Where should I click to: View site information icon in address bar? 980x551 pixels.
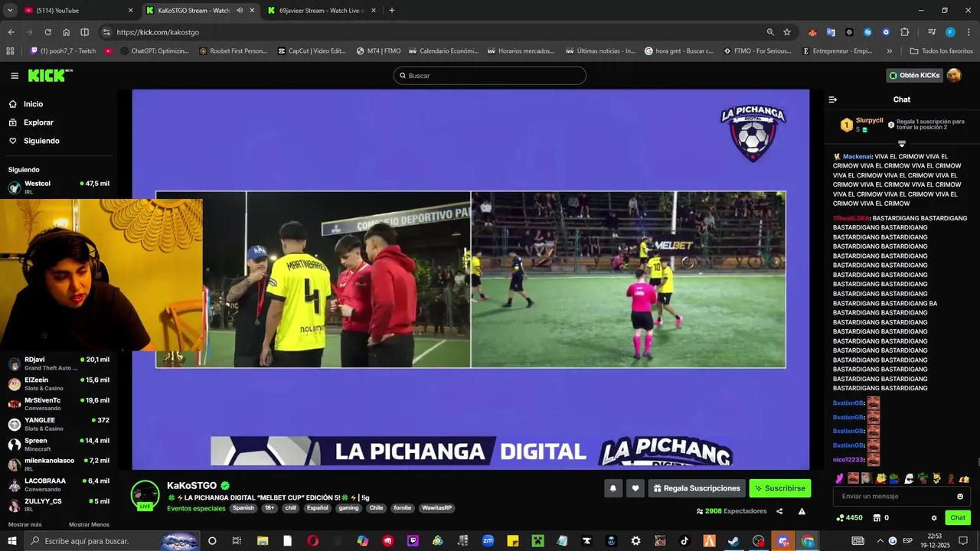pyautogui.click(x=106, y=32)
